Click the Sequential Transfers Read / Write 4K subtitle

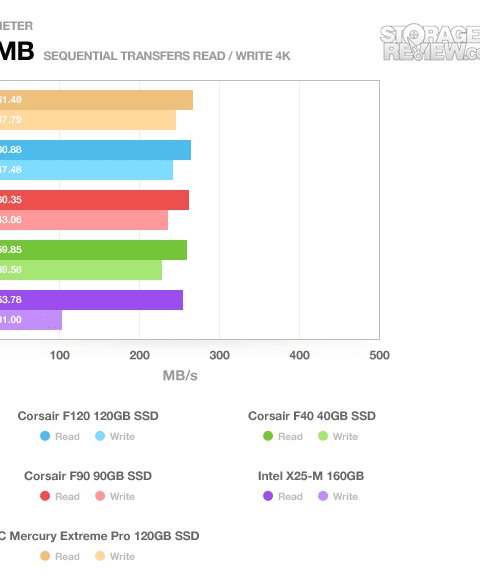pyautogui.click(x=167, y=56)
